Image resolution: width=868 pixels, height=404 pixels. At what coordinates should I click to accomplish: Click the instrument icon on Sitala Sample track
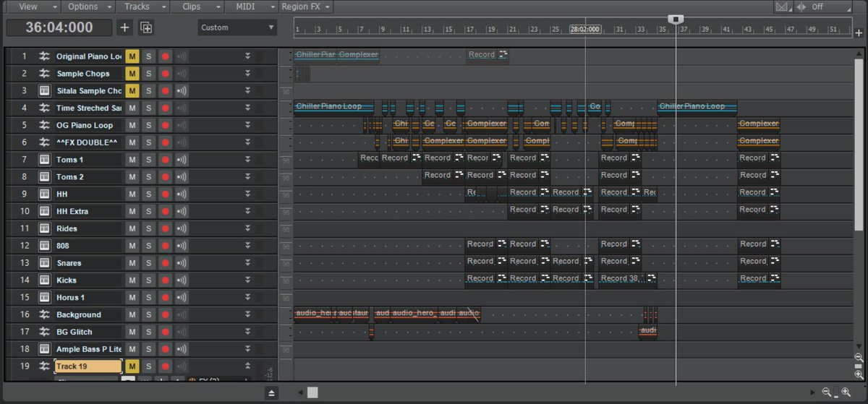[x=44, y=90]
